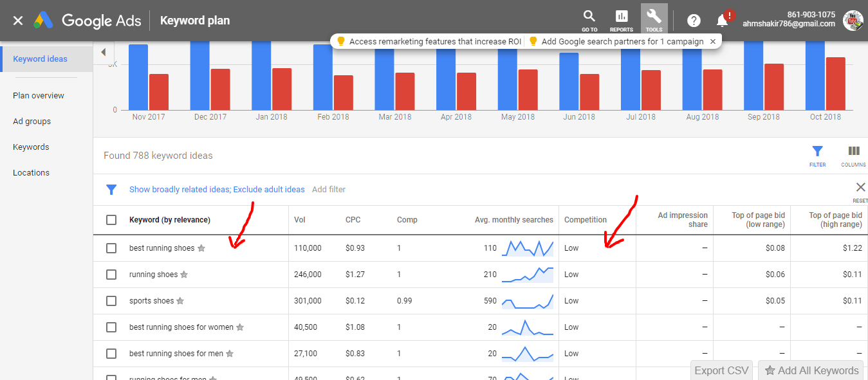This screenshot has height=380, width=868.
Task: Star the 'best running shoes' keyword
Action: click(x=201, y=248)
